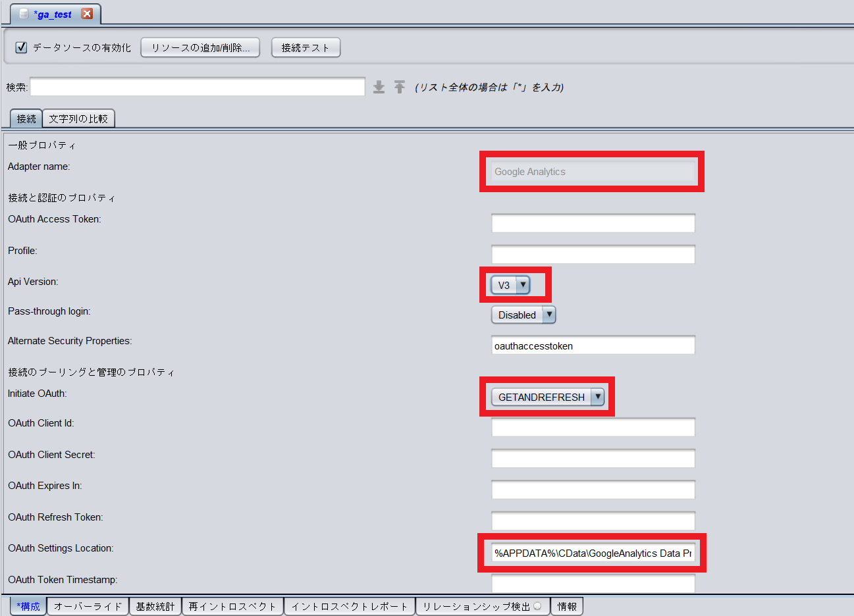Focus the Profile input field
The image size is (854, 616).
point(593,255)
